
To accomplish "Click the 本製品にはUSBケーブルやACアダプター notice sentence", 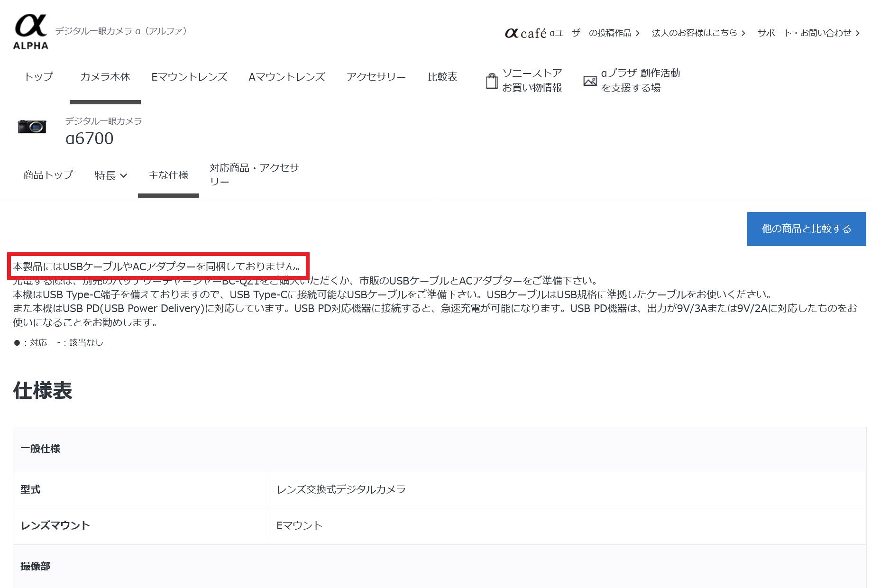I will [157, 266].
